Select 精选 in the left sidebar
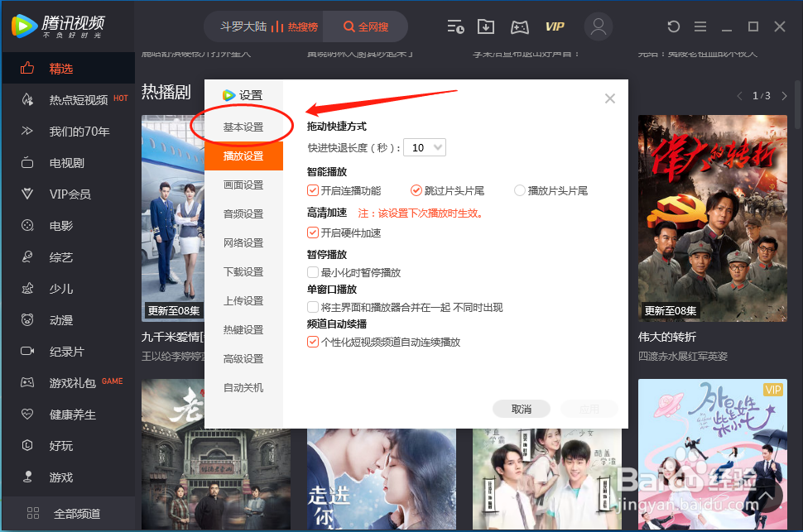Screen dimensions: 803x532 (69, 68)
